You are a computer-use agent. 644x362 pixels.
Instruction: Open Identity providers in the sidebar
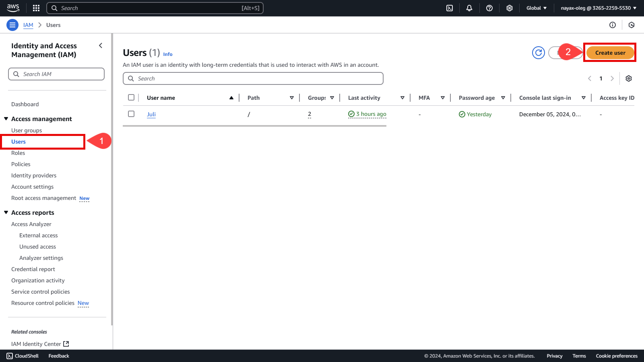[34, 175]
